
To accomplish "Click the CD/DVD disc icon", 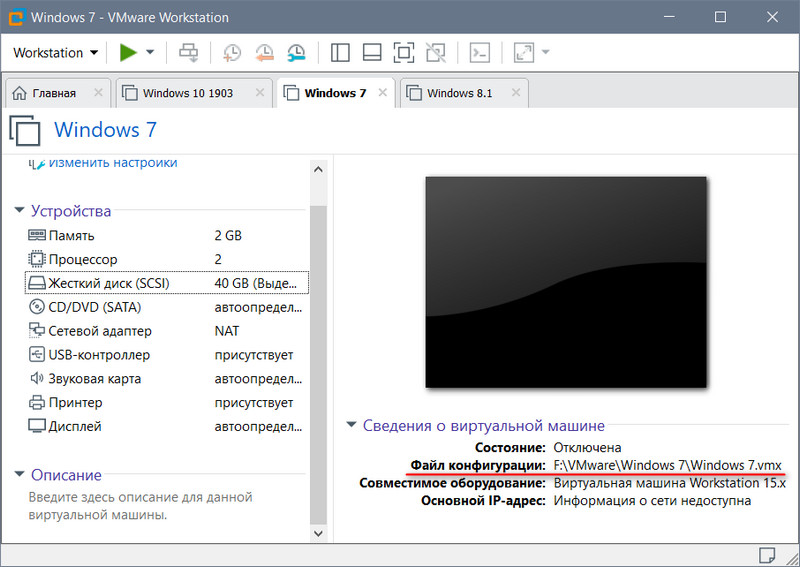I will click(x=37, y=307).
